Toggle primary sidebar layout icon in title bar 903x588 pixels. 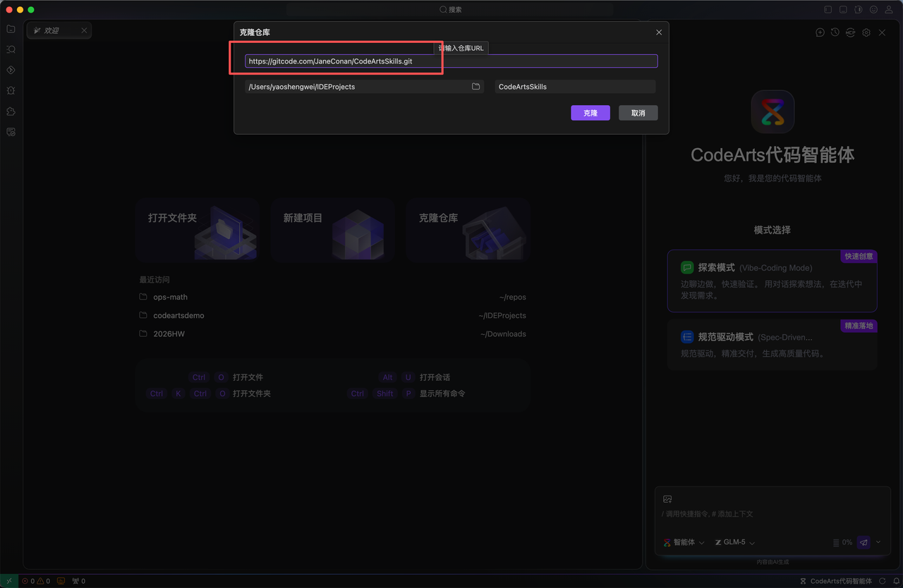[828, 10]
